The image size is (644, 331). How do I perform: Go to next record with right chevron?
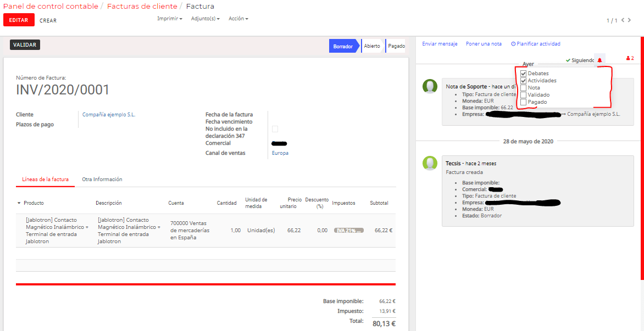coord(629,20)
